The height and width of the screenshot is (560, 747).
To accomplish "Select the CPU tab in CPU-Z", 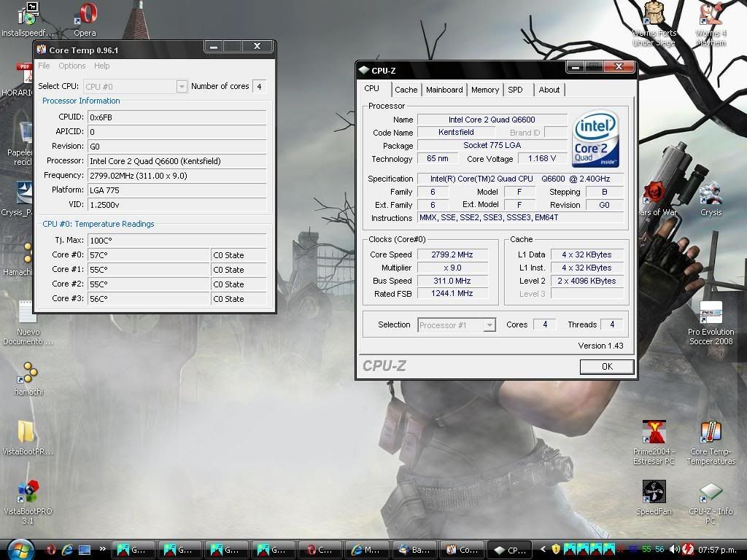I will point(374,88).
